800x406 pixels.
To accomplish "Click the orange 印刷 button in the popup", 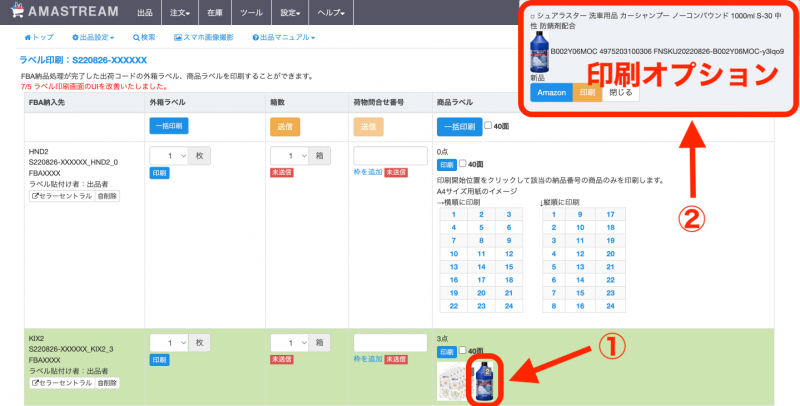I will (587, 92).
